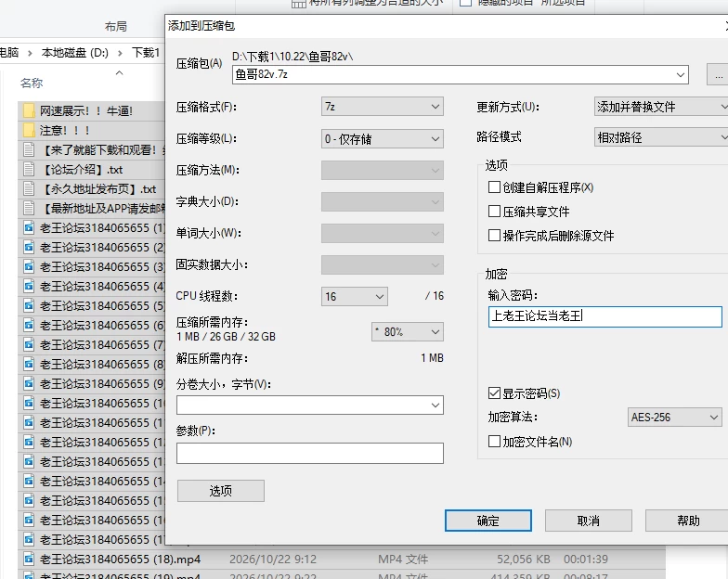This screenshot has height=579, width=728.
Task: Open the 分卷大小 combo box
Action: (310, 405)
